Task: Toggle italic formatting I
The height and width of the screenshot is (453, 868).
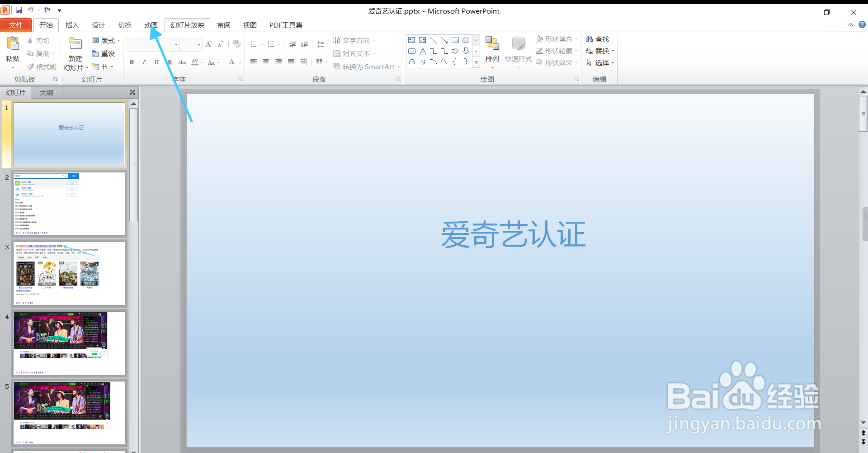Action: click(x=144, y=62)
